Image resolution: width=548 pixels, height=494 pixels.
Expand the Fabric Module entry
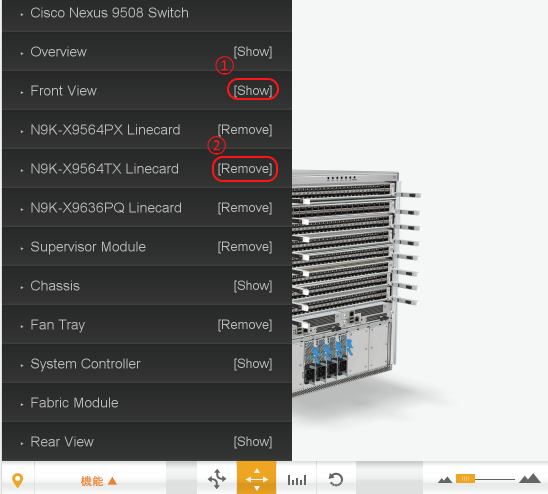click(x=74, y=403)
